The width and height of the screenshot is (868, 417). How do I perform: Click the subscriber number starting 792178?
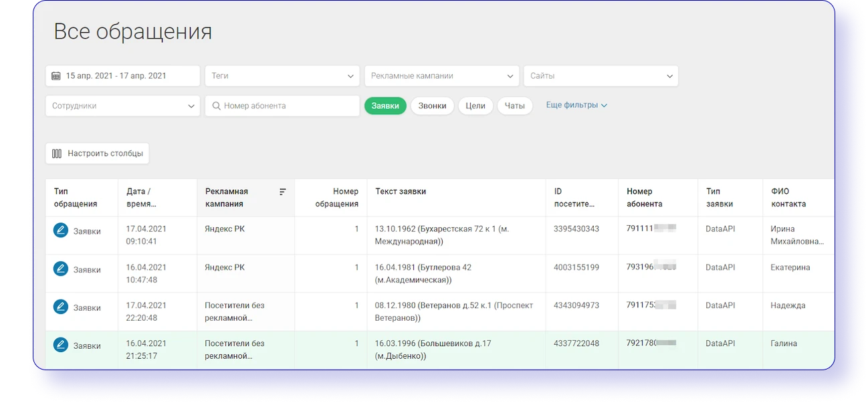point(651,343)
